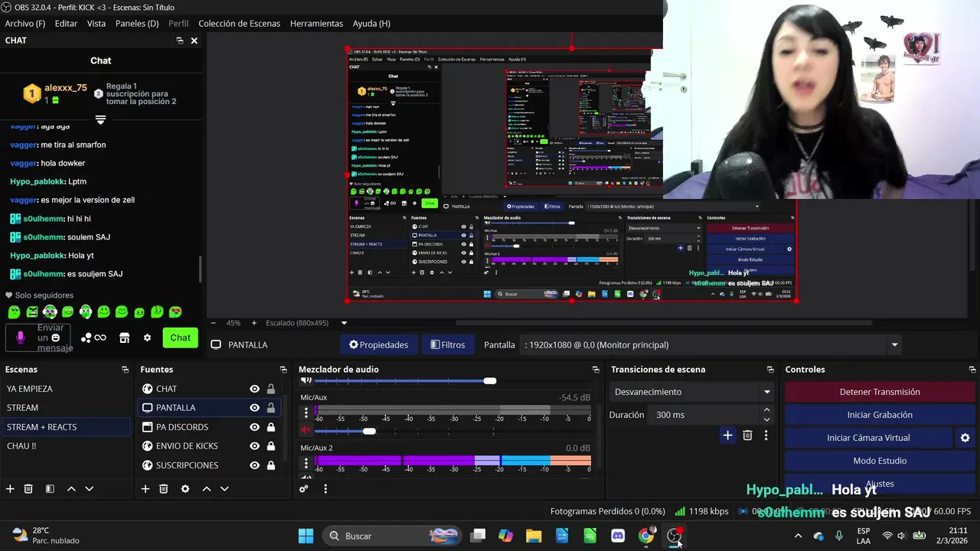Open scene filters icon in Escenas panel
Screen dimensions: 980x551
tap(50, 489)
